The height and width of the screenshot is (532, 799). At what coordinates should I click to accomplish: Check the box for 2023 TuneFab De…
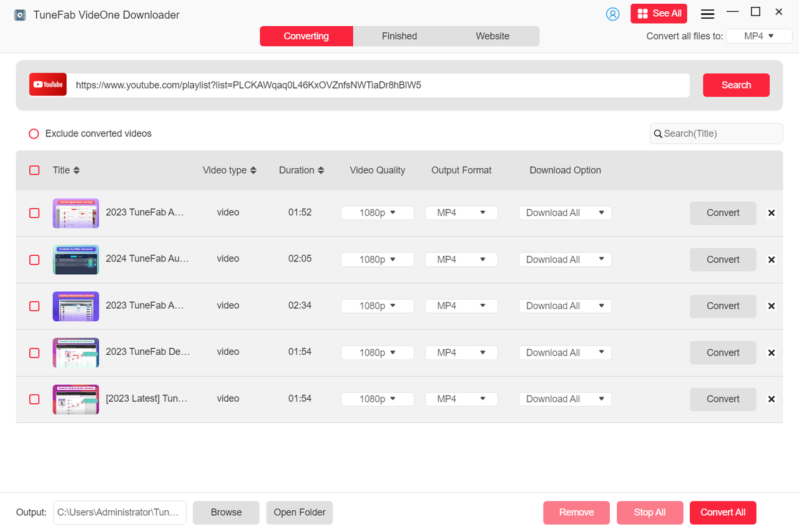(x=34, y=352)
